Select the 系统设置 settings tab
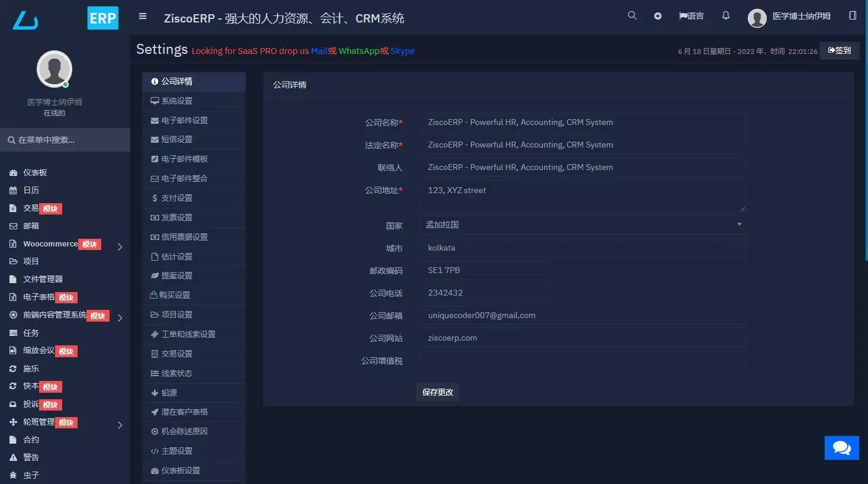Viewport: 868px width, 484px height. click(x=194, y=101)
